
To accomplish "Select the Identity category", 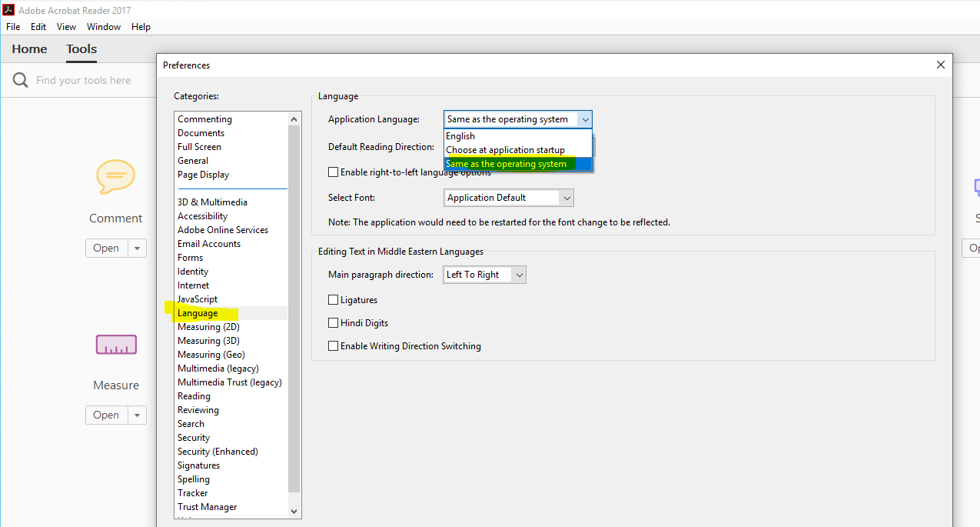I will [193, 272].
